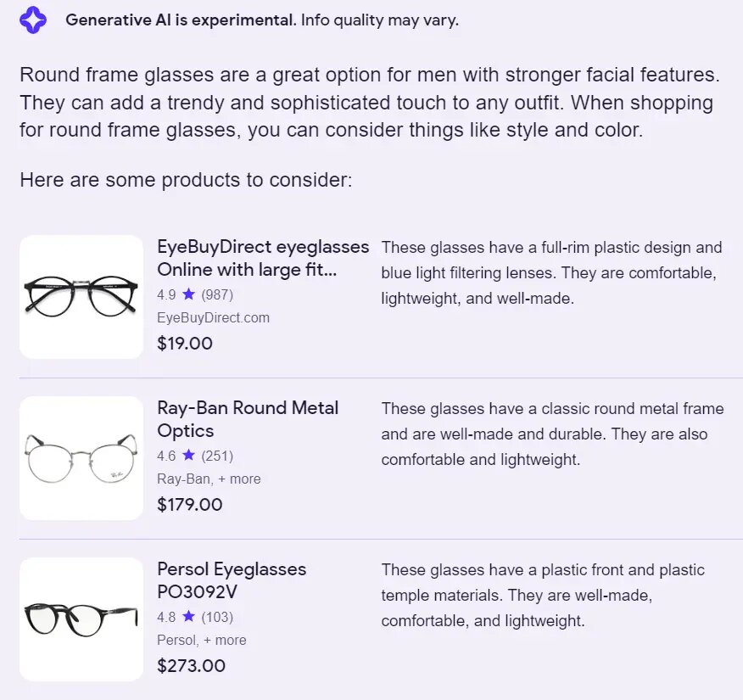Open Ray-Ban Round Metal Optics title
The width and height of the screenshot is (743, 700).
click(x=248, y=419)
